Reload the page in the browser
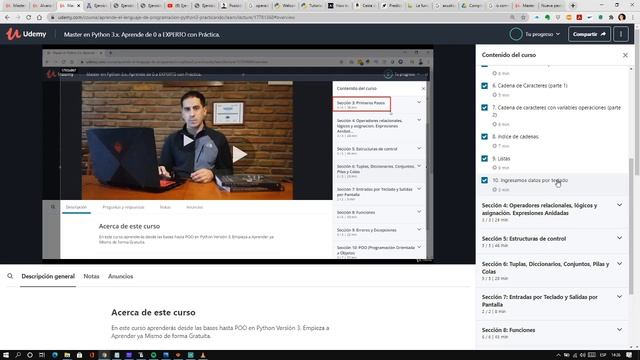The image size is (640, 360). [28, 18]
